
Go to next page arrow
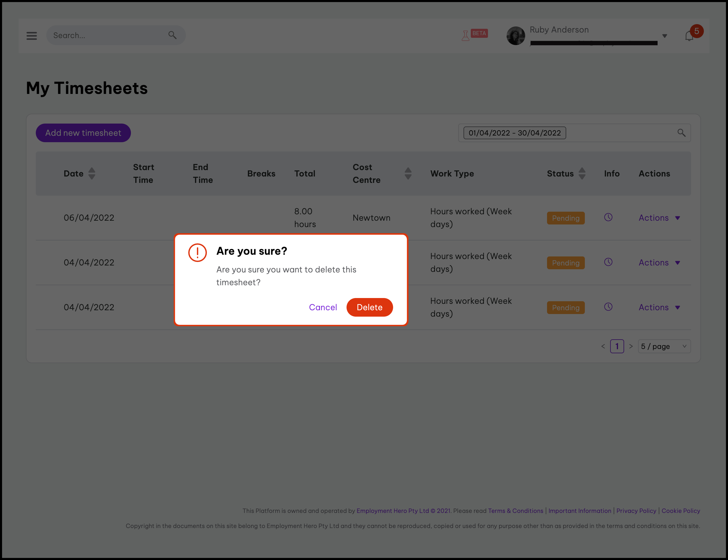[x=631, y=347]
